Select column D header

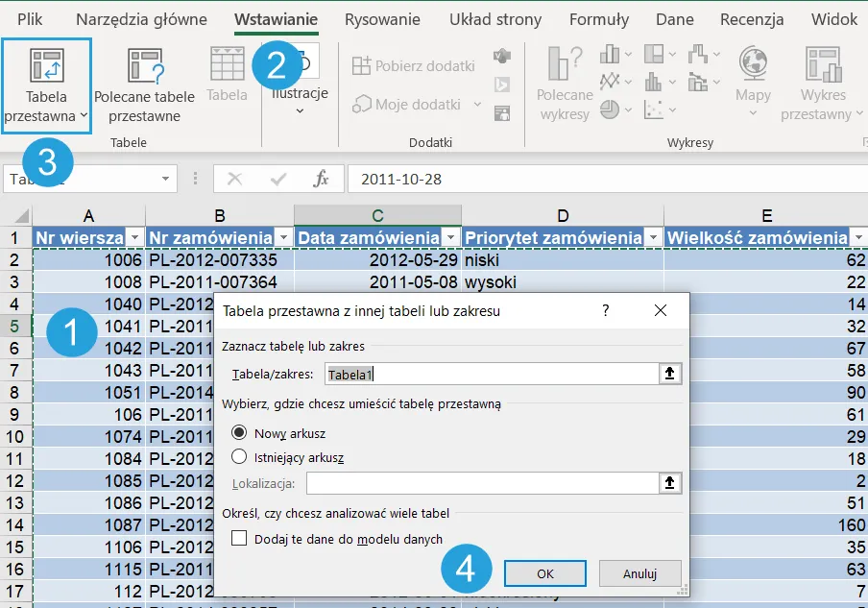(563, 216)
